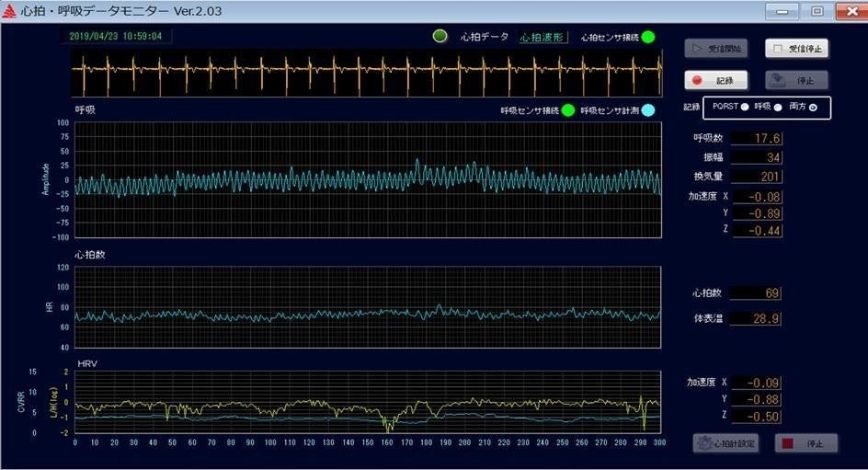Click the 心拍数 value field showing 69

tap(759, 293)
